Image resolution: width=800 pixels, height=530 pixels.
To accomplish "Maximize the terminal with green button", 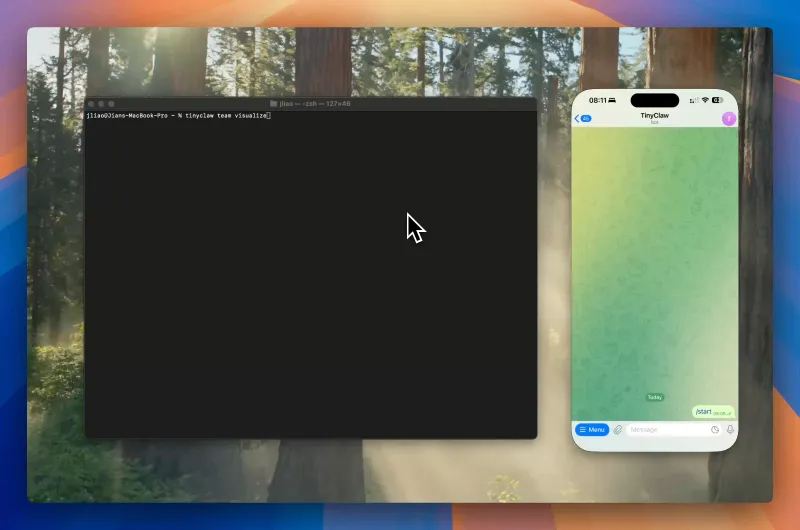I will point(111,104).
